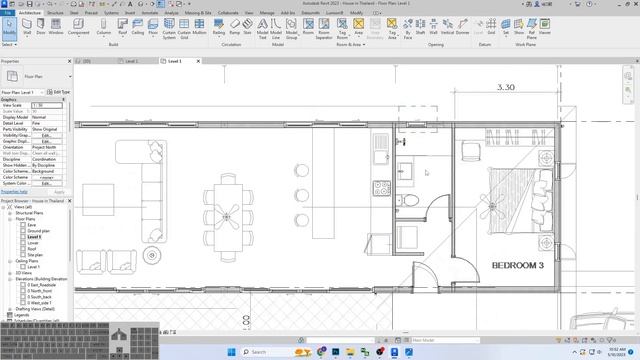Open the Windows Start menu
The height and width of the screenshot is (360, 640).
click(231, 352)
